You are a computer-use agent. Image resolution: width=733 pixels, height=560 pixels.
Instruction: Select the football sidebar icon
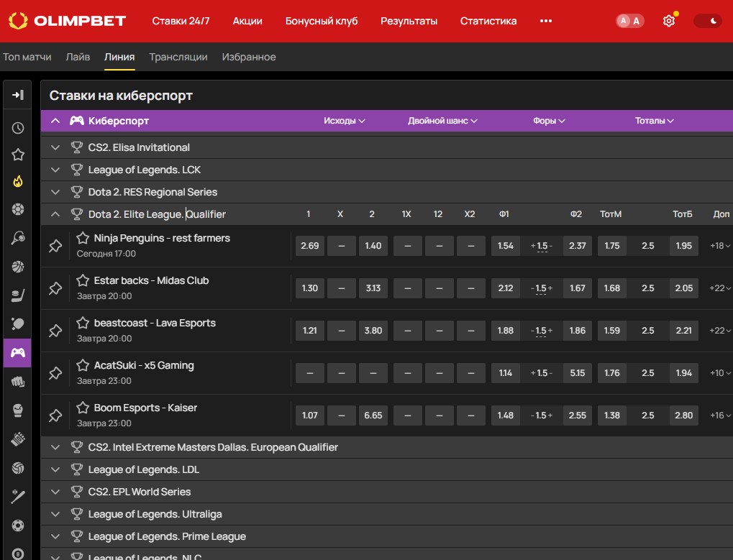18,209
